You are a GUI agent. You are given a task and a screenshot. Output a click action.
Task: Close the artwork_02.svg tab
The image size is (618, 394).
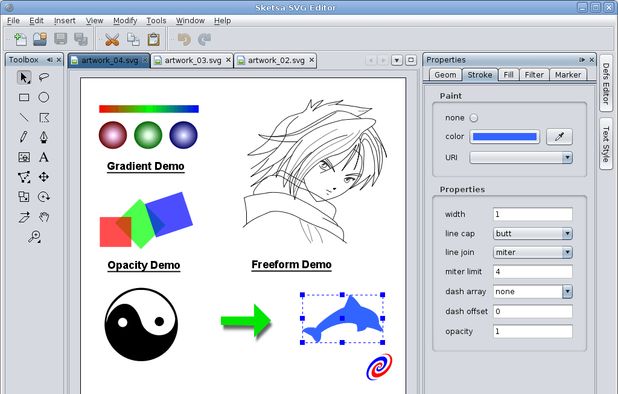312,60
